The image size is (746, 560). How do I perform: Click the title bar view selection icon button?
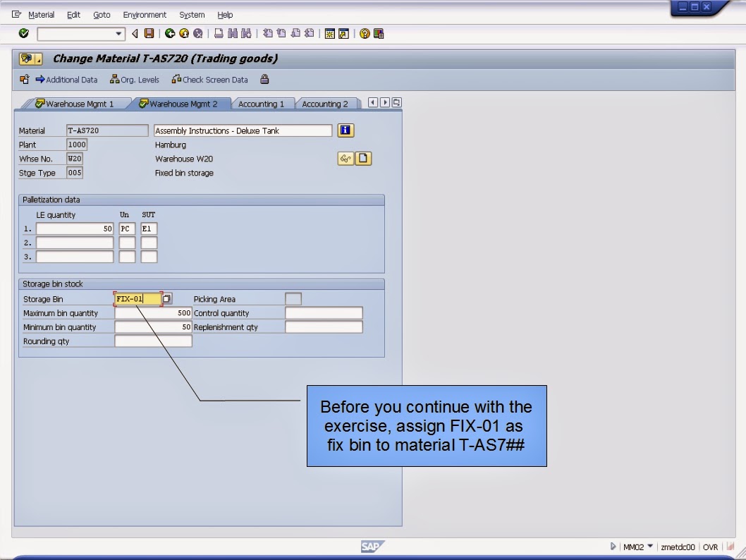click(x=30, y=59)
